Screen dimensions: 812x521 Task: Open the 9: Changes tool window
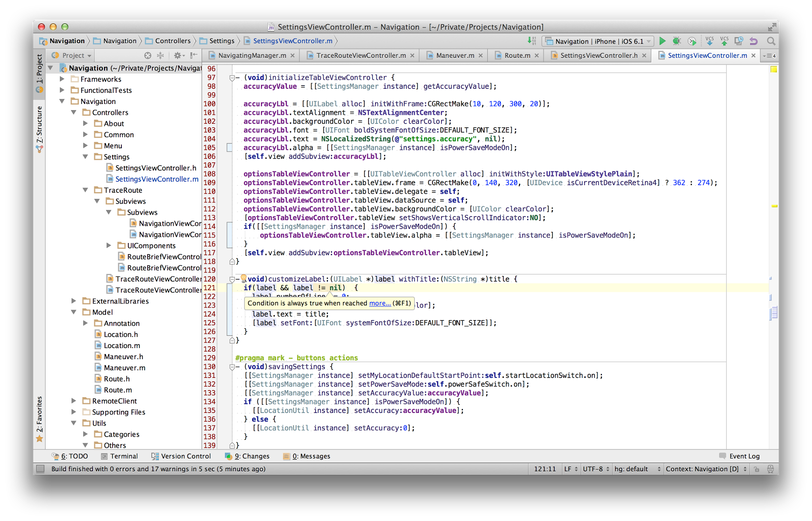click(x=247, y=456)
